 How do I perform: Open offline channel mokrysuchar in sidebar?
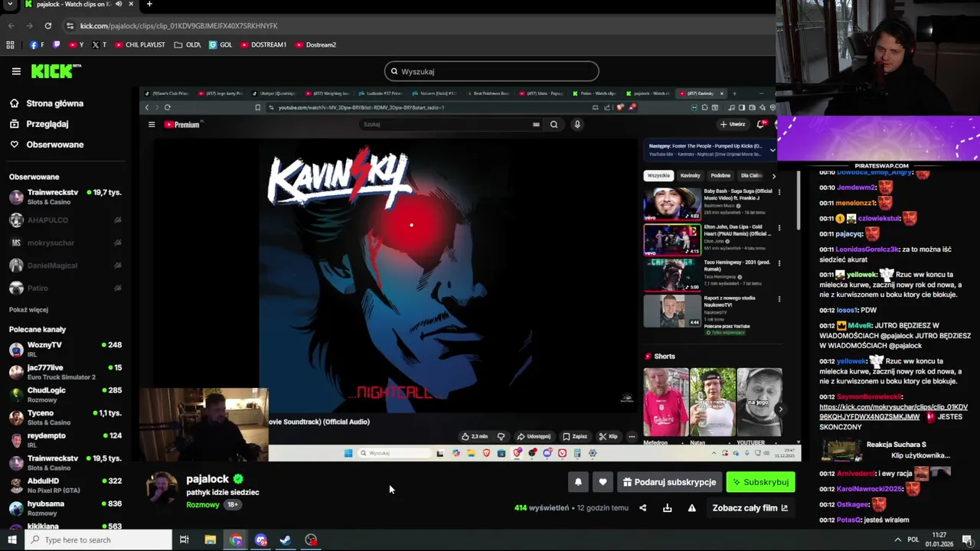(65, 243)
